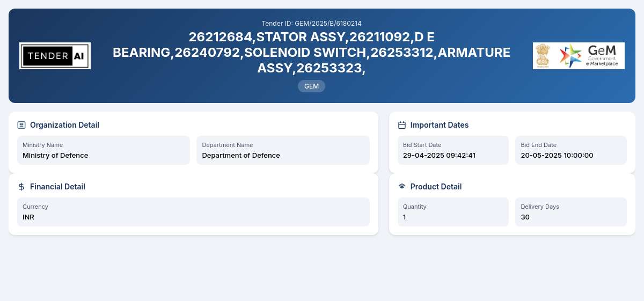Select the Quantity value 1

tap(405, 217)
